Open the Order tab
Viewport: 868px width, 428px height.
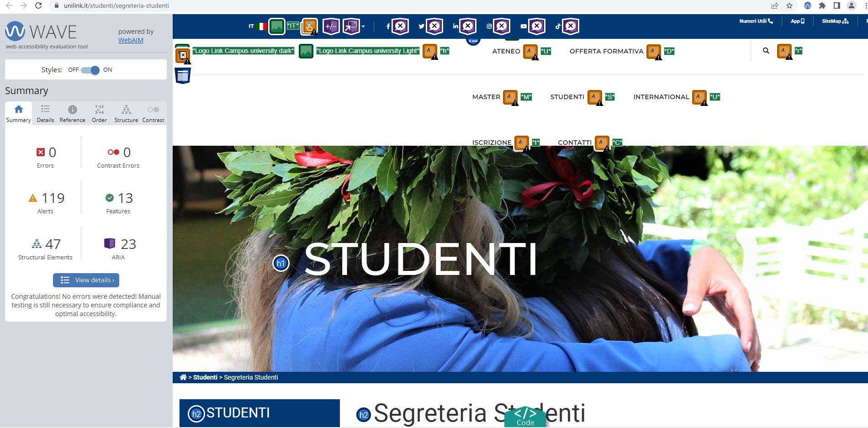tap(99, 113)
